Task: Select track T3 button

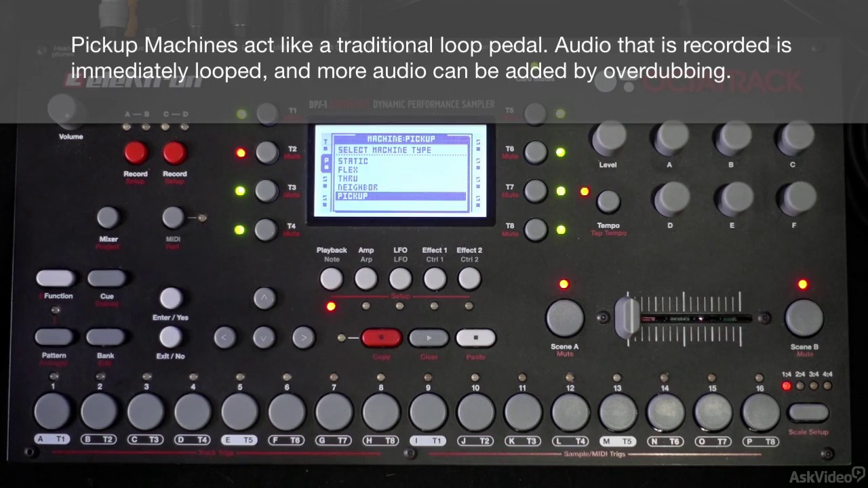Action: click(x=267, y=191)
